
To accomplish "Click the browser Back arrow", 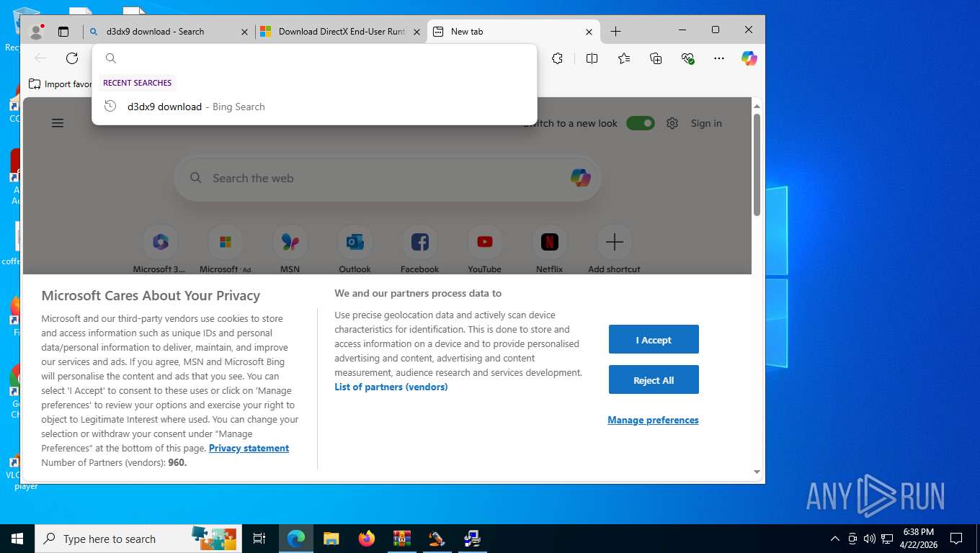I will coord(40,58).
